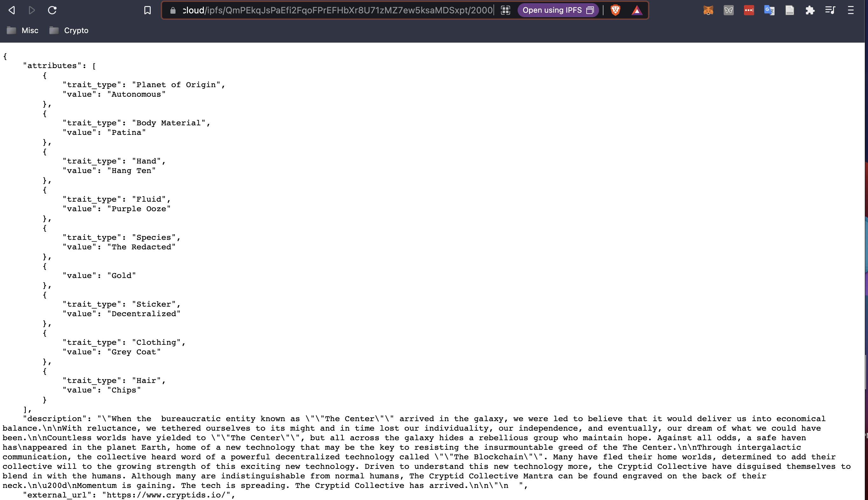This screenshot has height=500, width=868.
Task: Open MetaMask fox extension
Action: pos(708,10)
